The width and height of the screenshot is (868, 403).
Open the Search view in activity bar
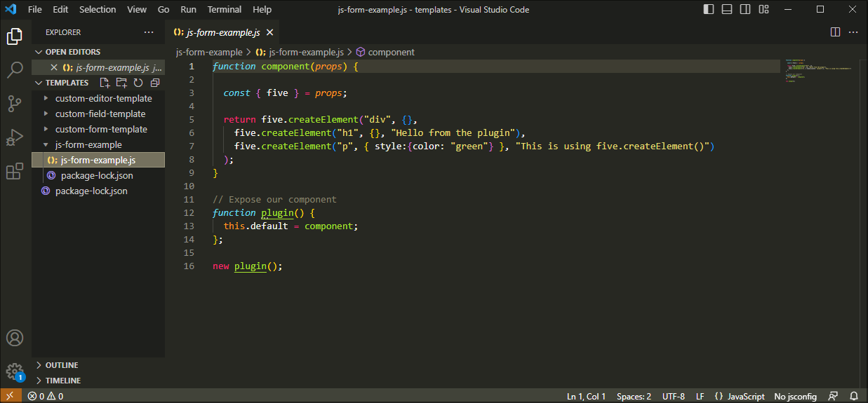15,70
